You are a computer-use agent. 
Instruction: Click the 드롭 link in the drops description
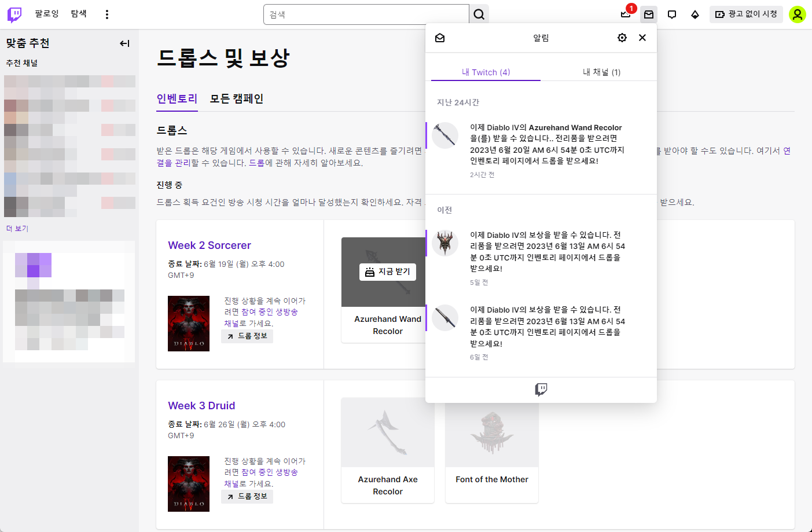256,163
